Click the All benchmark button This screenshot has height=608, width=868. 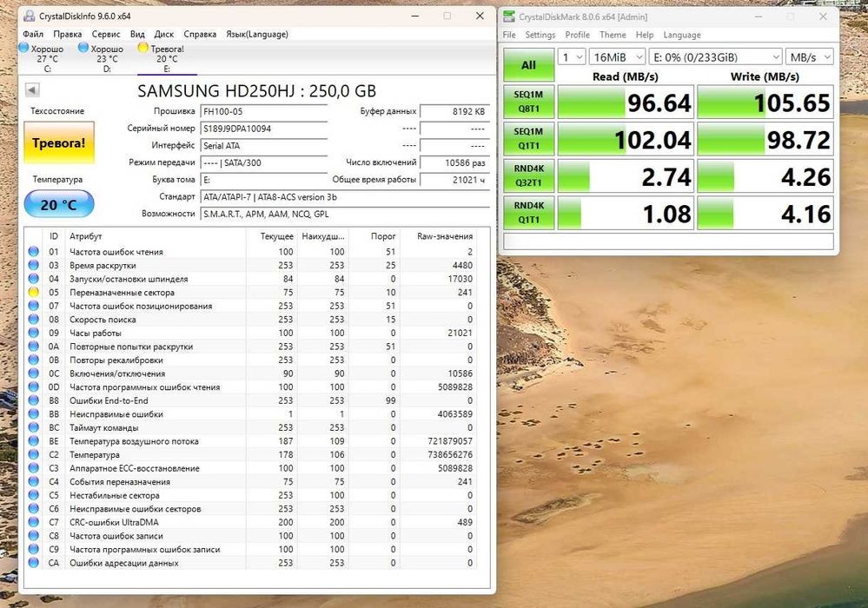[x=528, y=65]
